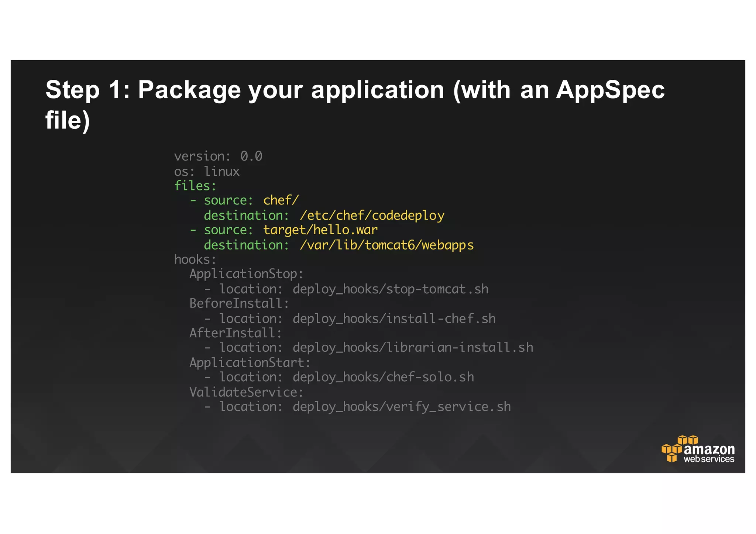
Task: Select the 'source: chef/' line
Action: (x=244, y=200)
